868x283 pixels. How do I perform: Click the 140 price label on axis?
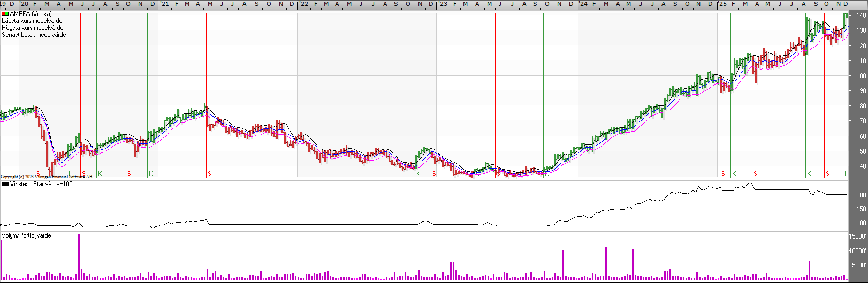[x=861, y=16]
